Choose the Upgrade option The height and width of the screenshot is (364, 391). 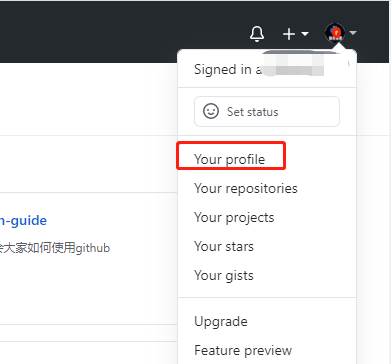(x=221, y=322)
